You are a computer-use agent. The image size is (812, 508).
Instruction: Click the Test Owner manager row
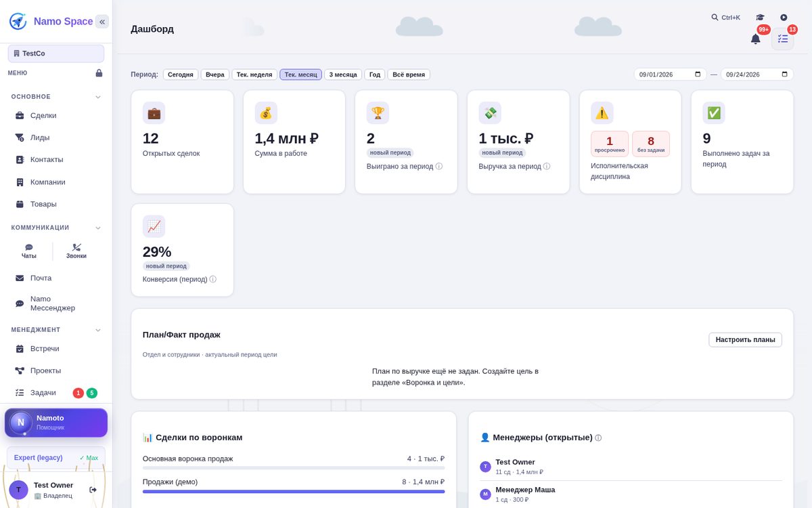pyautogui.click(x=631, y=467)
